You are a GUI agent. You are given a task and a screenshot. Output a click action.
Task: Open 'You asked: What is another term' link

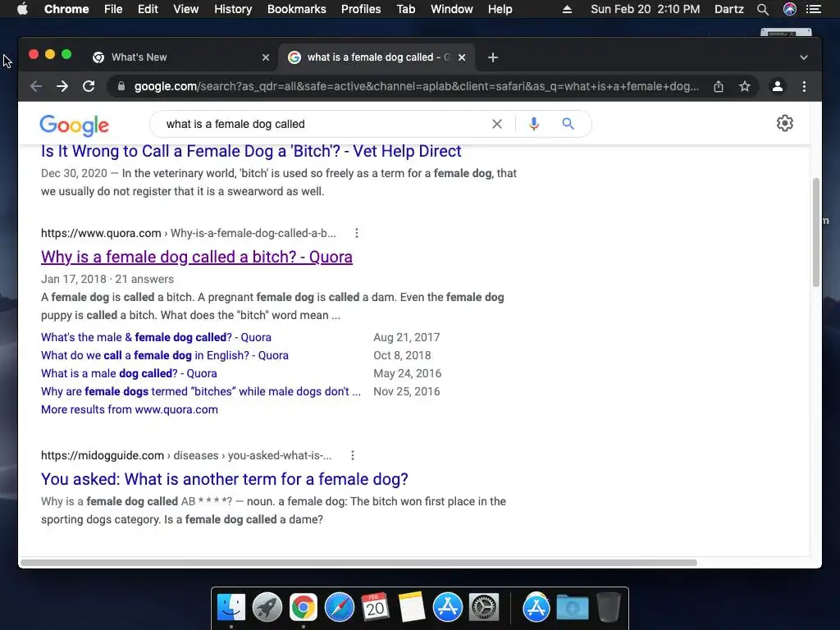(225, 479)
